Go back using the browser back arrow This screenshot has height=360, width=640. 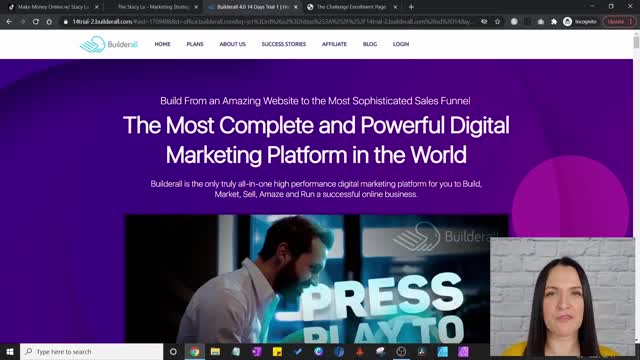(x=9, y=22)
